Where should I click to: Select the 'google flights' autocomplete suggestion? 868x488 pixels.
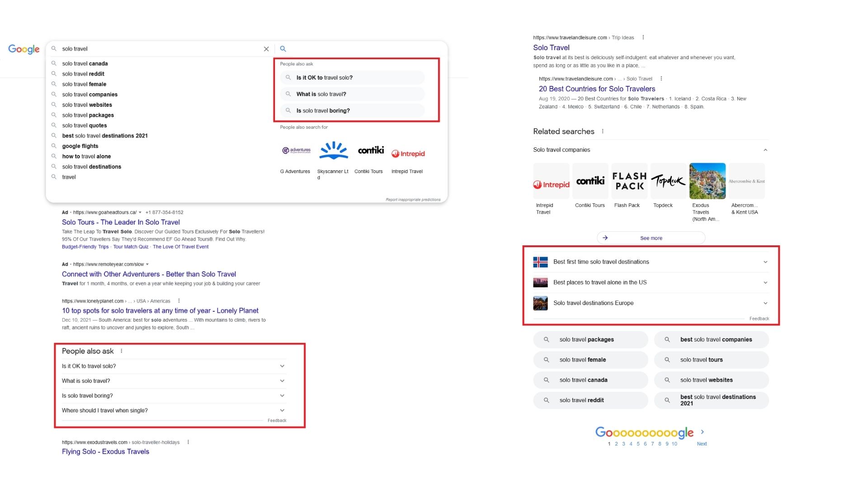coord(80,146)
